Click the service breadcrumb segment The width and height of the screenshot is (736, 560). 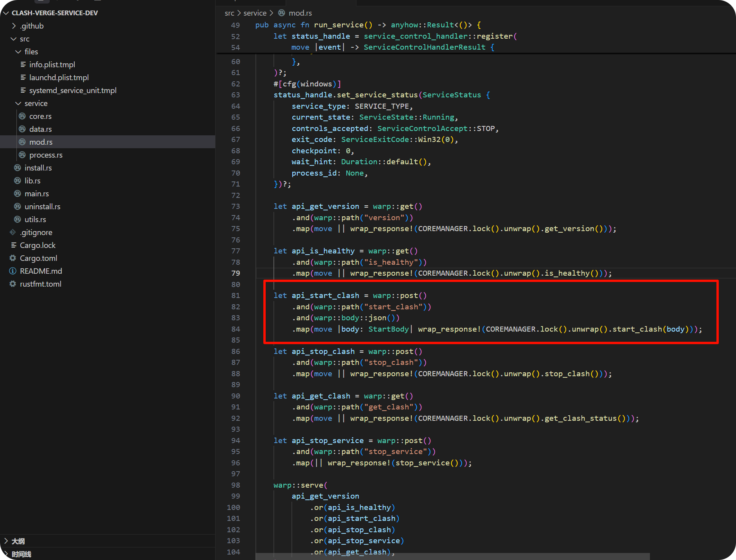coord(255,13)
